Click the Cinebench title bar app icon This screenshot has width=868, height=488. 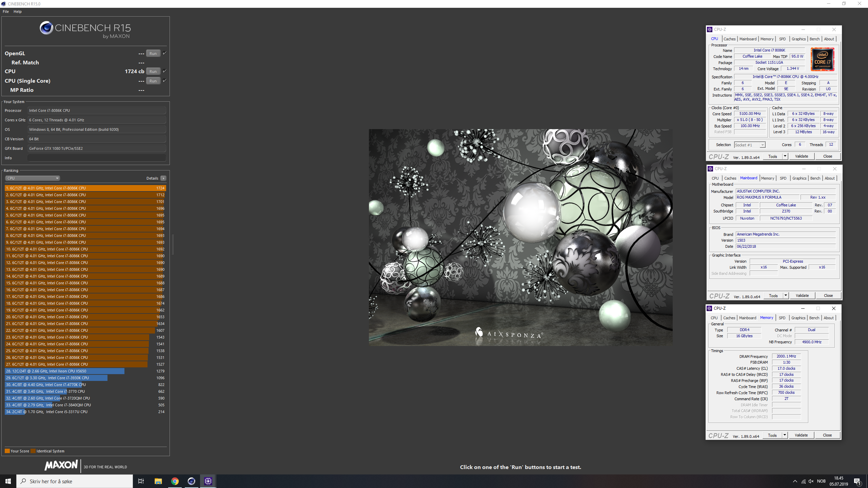tap(4, 4)
